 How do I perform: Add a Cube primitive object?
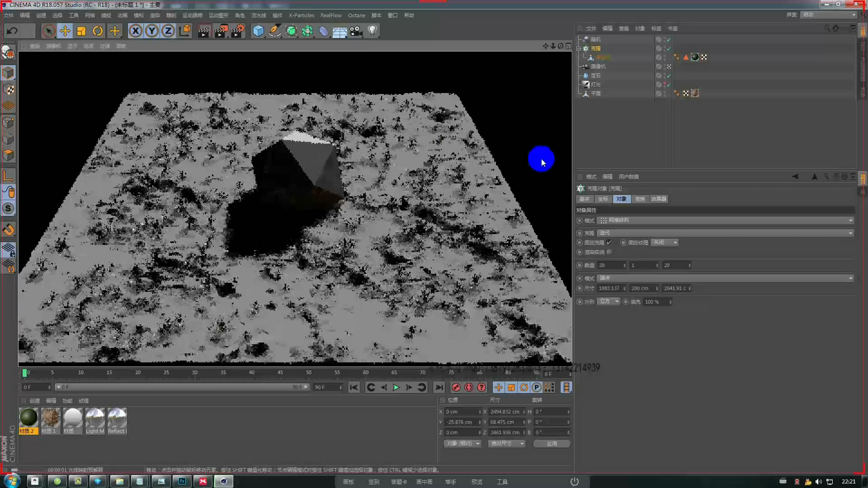pos(258,31)
